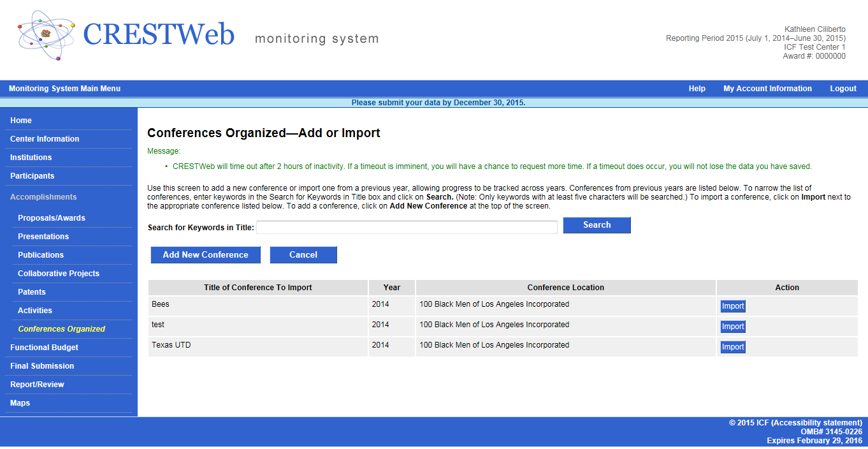The height and width of the screenshot is (449, 868).
Task: Click Title of Conference To Import header
Action: click(x=258, y=288)
